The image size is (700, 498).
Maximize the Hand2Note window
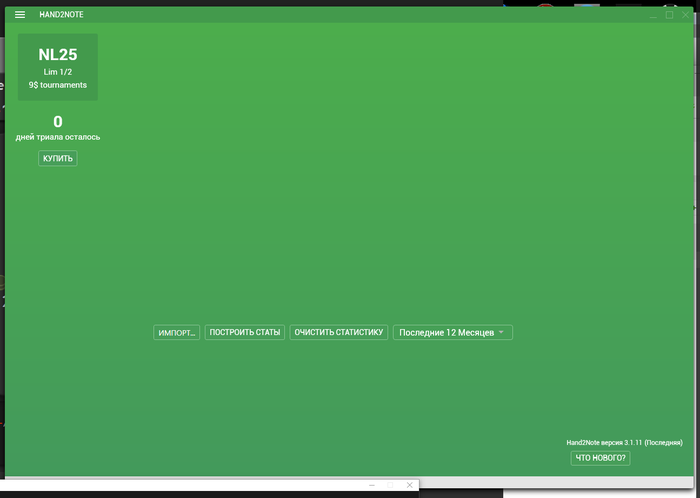point(669,15)
